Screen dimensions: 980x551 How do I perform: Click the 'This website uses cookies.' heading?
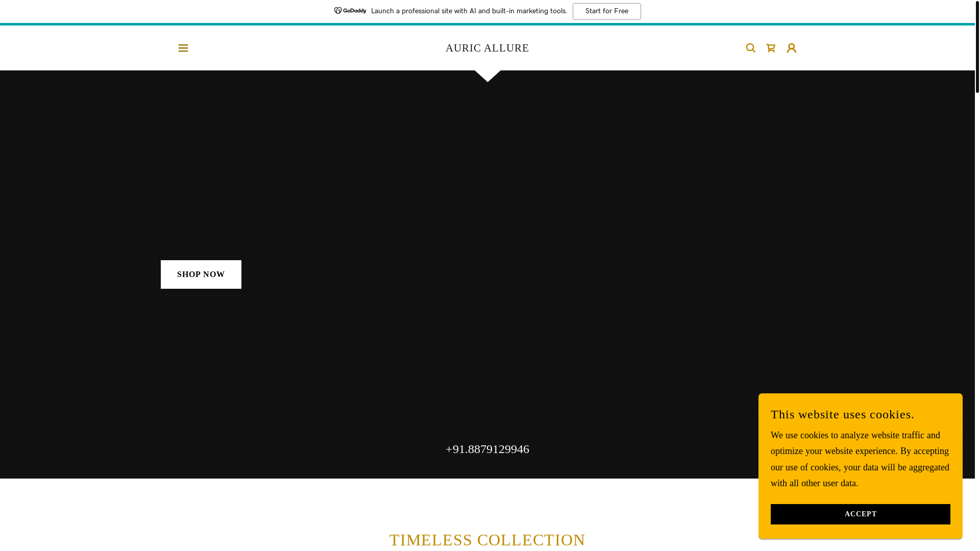click(x=842, y=414)
